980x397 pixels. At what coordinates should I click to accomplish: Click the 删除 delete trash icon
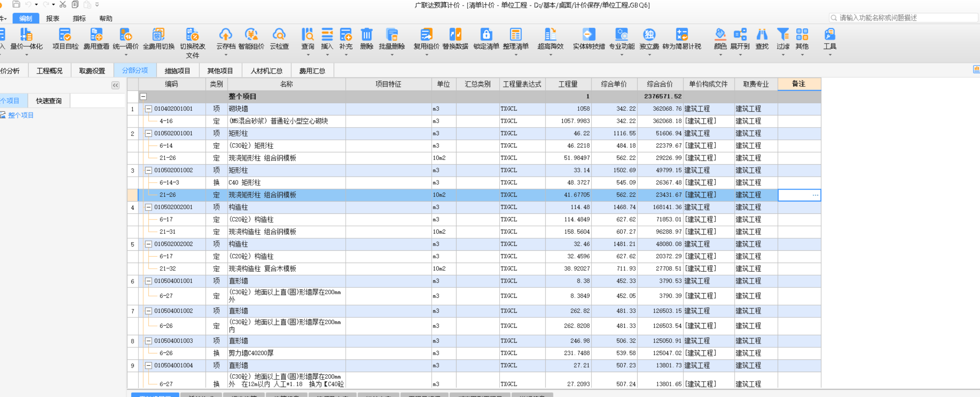click(367, 35)
